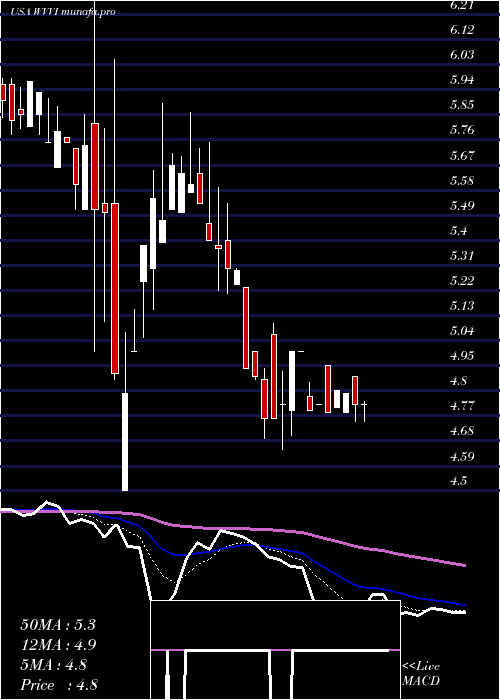Image resolution: width=500 pixels, height=700 pixels.
Task: Click the 4.95 price axis label
Action: click(462, 356)
